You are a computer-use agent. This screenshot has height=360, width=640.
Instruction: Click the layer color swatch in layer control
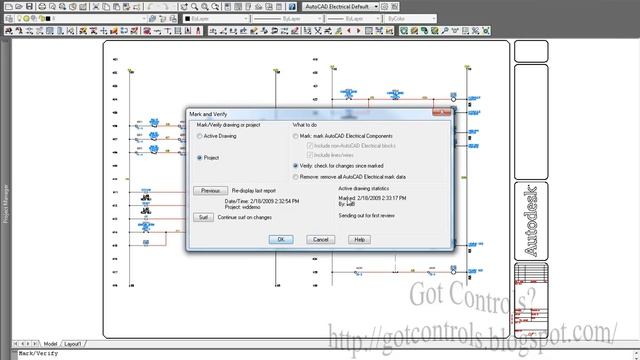point(48,19)
